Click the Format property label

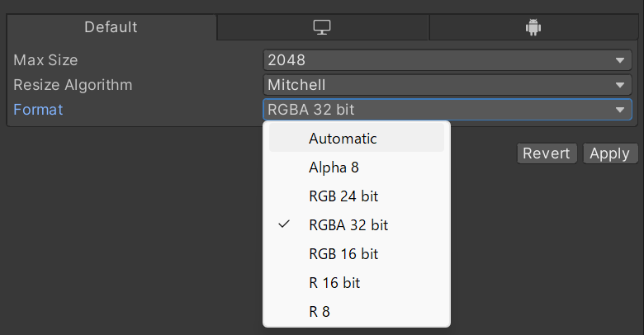pos(38,110)
